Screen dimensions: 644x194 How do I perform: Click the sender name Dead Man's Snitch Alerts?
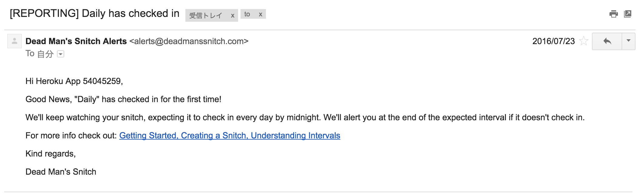[76, 41]
